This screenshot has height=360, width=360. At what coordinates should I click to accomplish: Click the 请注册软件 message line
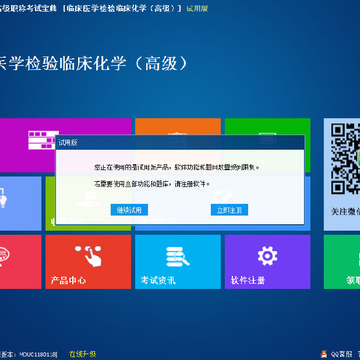[152, 184]
